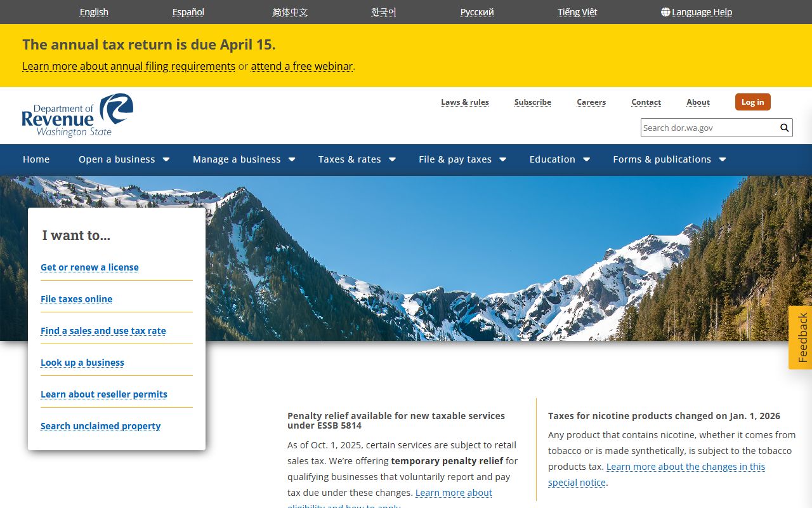Screen dimensions: 812x508
Task: Expand Taxes & rates dropdown arrow
Action: pos(392,159)
